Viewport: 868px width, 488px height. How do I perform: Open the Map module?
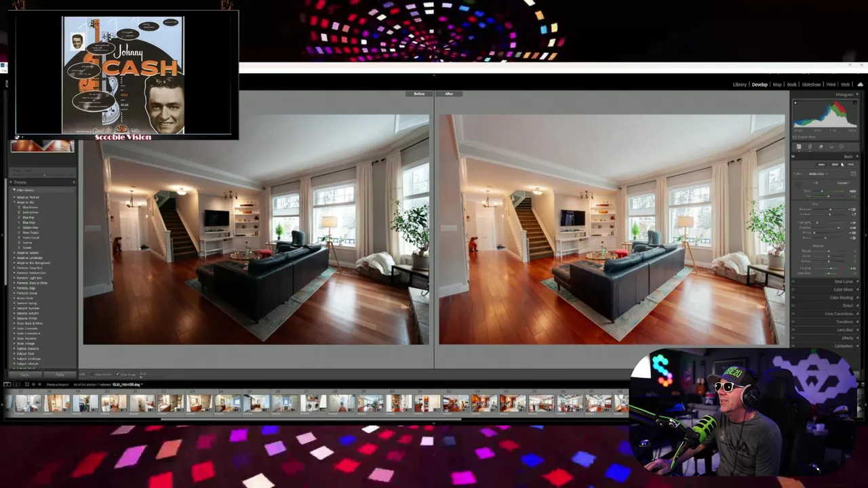click(x=777, y=85)
